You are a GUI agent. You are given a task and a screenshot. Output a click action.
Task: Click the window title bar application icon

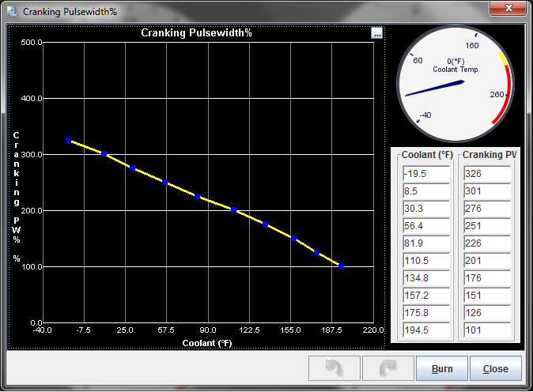coord(13,12)
